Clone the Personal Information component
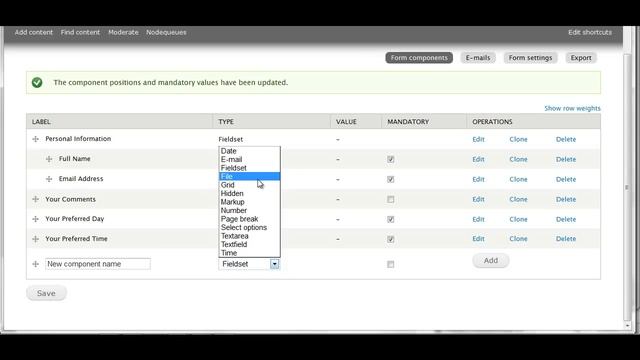 click(518, 139)
